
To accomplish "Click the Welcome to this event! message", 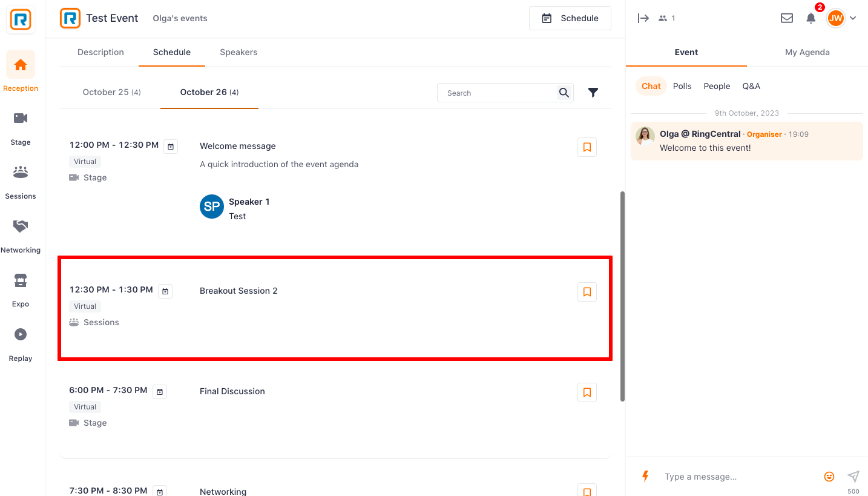I will [705, 148].
